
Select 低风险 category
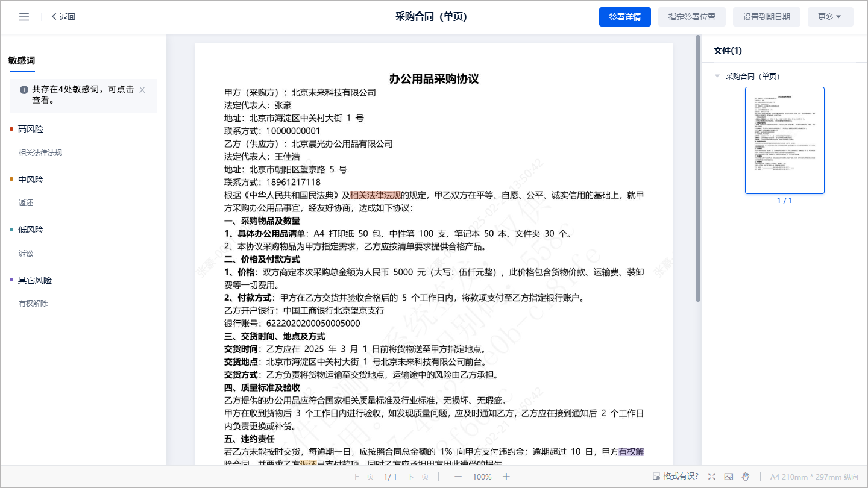(x=30, y=230)
